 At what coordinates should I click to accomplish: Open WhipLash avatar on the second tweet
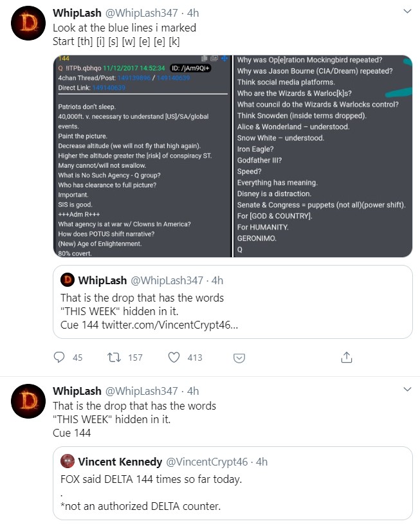(x=27, y=403)
